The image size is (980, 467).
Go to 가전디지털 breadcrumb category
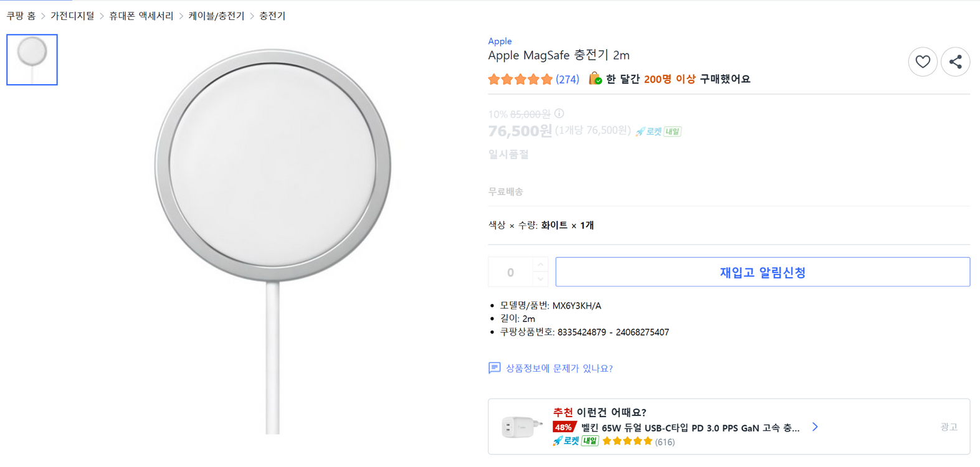coord(72,16)
